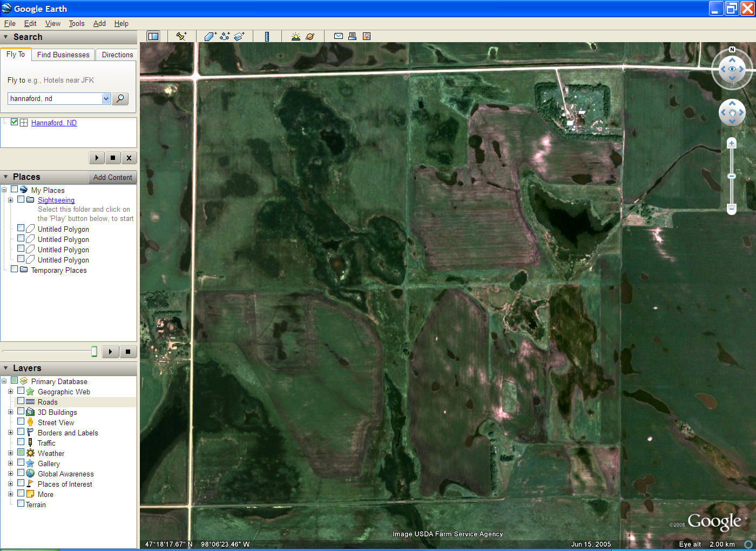Screen dimensions: 756x551
Task: Check the Sightseeing folder checkbox
Action: pos(21,199)
